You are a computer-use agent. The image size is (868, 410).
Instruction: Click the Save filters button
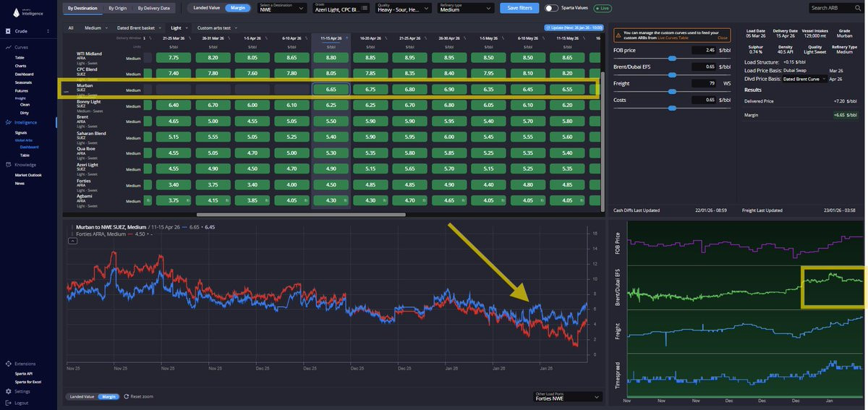[519, 8]
